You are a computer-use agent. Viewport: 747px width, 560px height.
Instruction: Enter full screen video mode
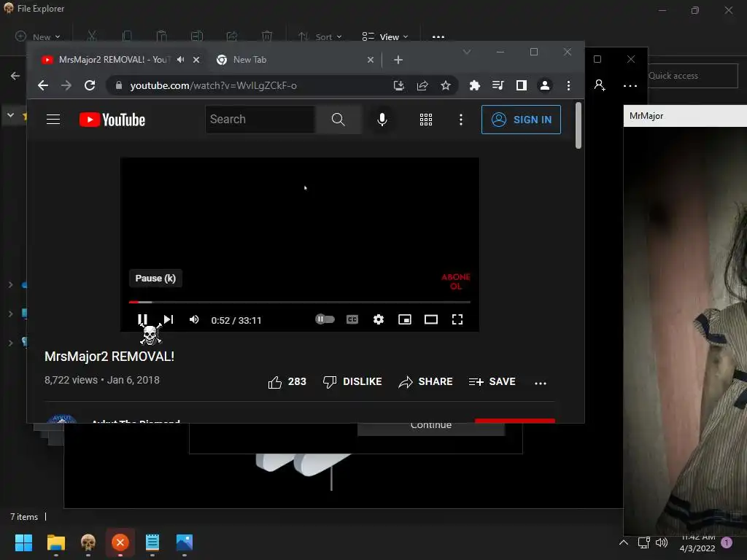[x=457, y=319]
